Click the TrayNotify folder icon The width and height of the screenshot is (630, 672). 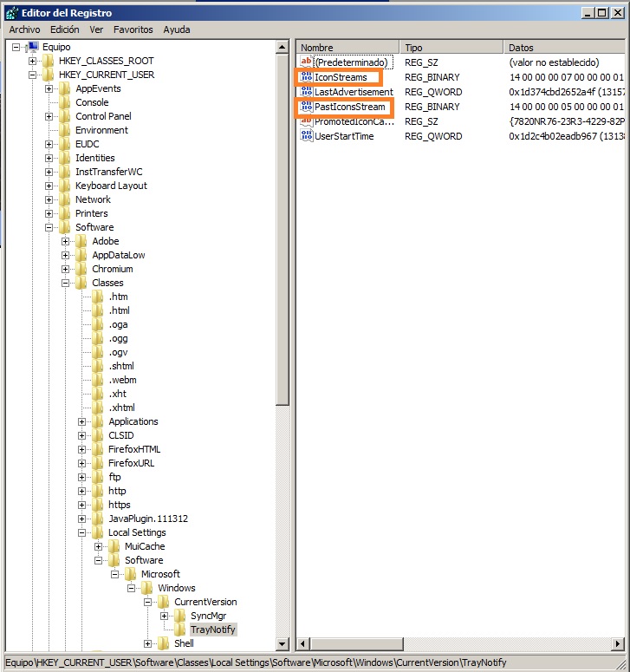pyautogui.click(x=180, y=630)
